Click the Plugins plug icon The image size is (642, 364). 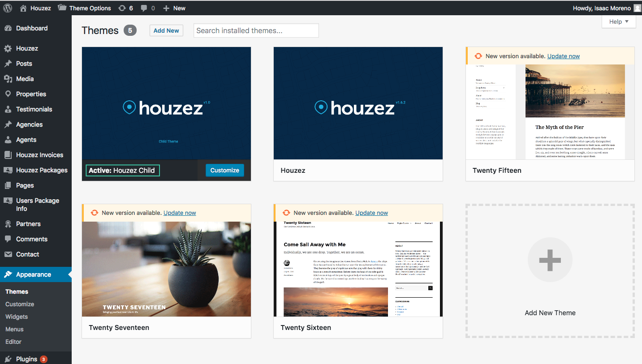8,359
